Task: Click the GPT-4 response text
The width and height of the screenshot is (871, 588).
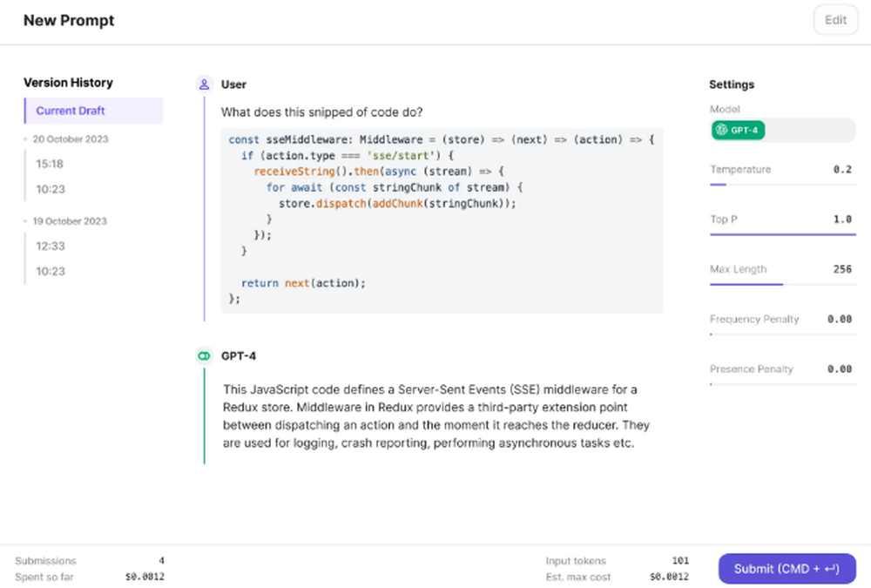Action: [435, 416]
